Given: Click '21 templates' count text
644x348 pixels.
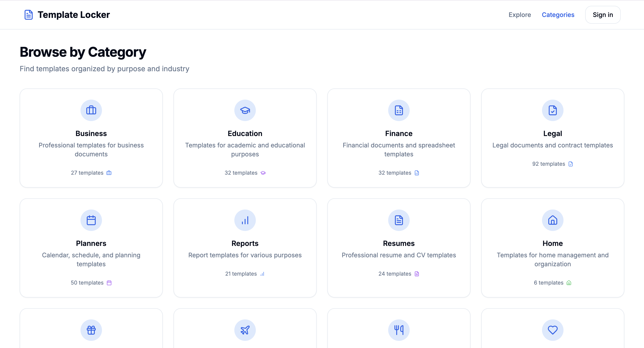Looking at the screenshot, I should [x=241, y=274].
